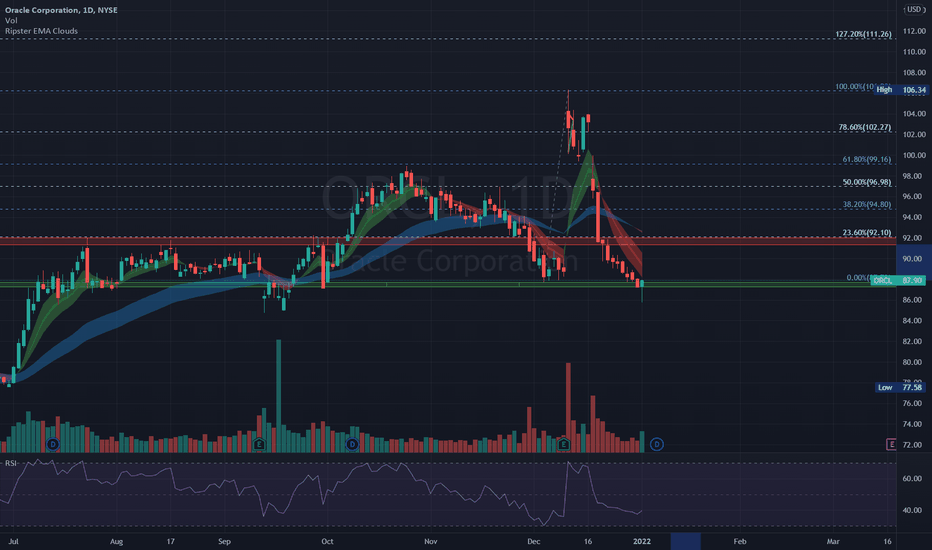The image size is (932, 550).
Task: Click the October dividend 'D' marker
Action: [x=352, y=444]
